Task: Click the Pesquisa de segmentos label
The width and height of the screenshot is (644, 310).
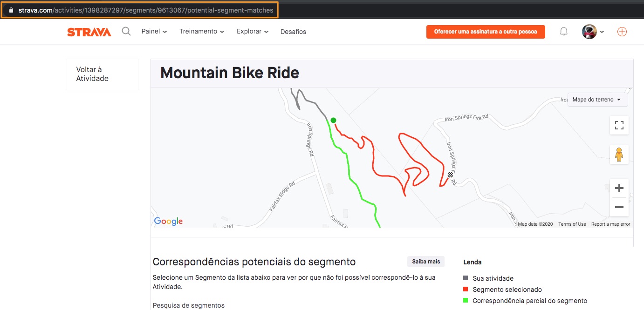Action: 189,305
